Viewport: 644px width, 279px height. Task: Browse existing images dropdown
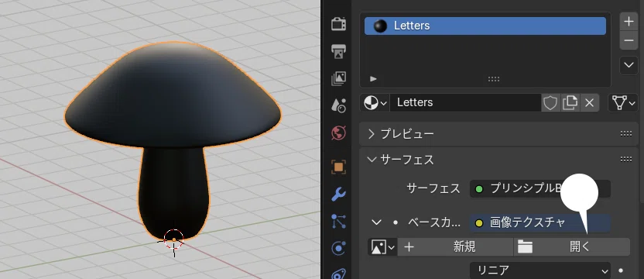pyautogui.click(x=382, y=247)
